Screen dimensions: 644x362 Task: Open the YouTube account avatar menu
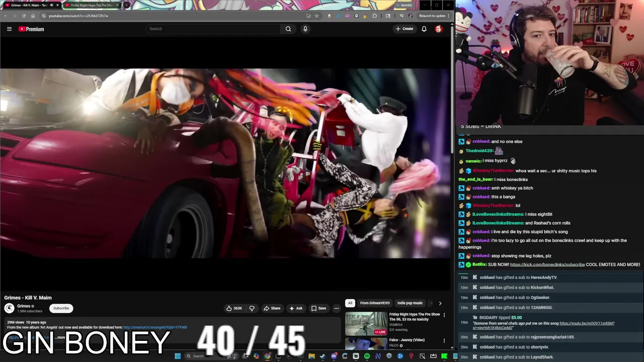click(438, 29)
